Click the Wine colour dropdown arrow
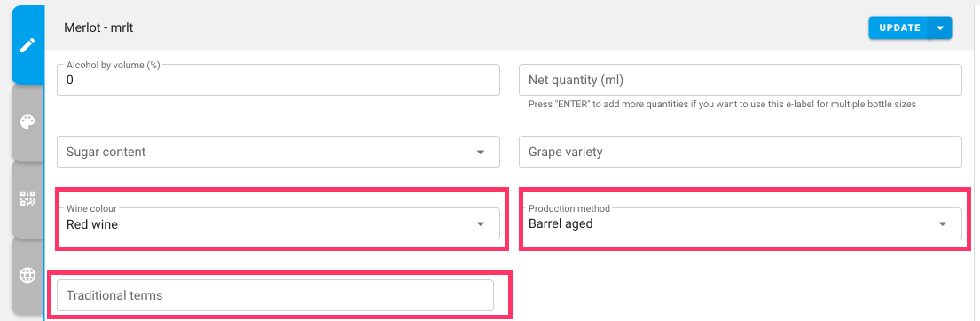The height and width of the screenshot is (321, 980). (481, 224)
